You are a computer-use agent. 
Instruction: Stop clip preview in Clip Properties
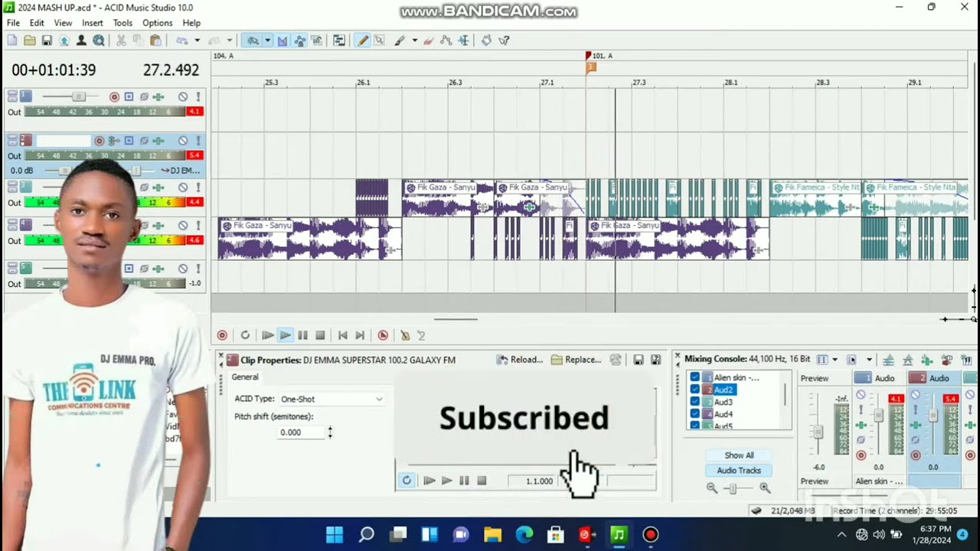coord(482,481)
